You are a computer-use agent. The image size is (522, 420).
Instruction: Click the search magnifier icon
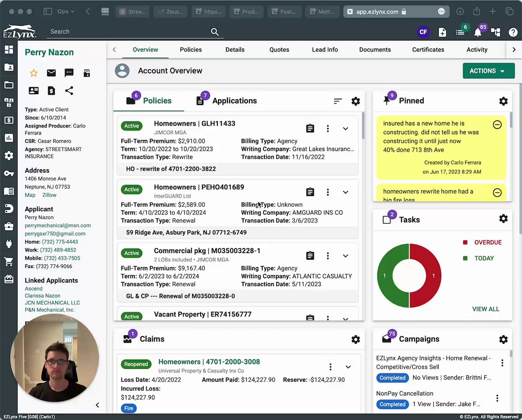pyautogui.click(x=215, y=32)
